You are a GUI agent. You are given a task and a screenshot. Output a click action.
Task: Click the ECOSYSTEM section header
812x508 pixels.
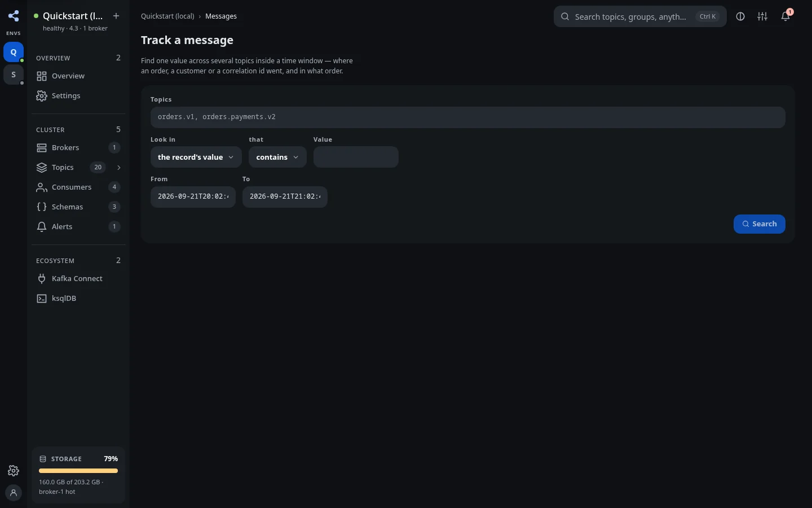pyautogui.click(x=55, y=261)
